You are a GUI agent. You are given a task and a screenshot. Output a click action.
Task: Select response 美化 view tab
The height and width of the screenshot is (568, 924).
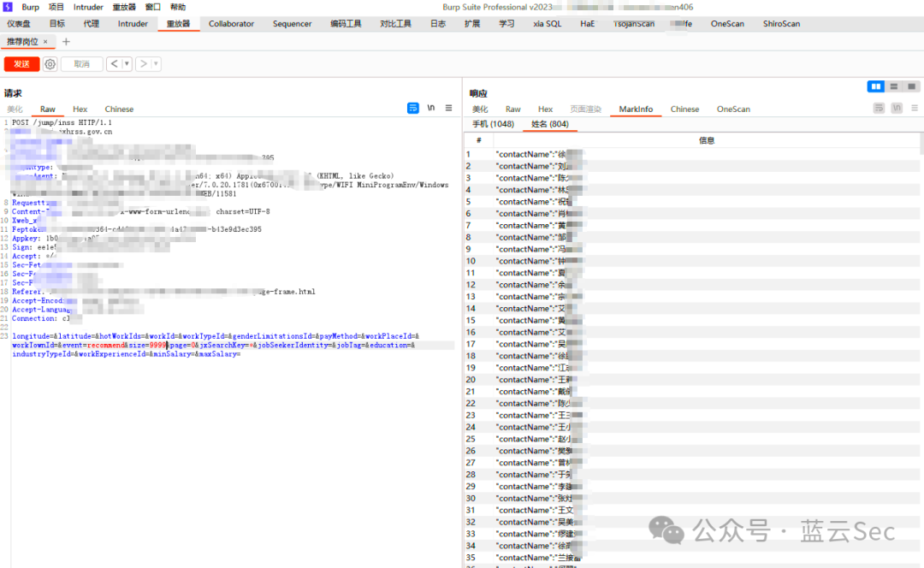[480, 109]
